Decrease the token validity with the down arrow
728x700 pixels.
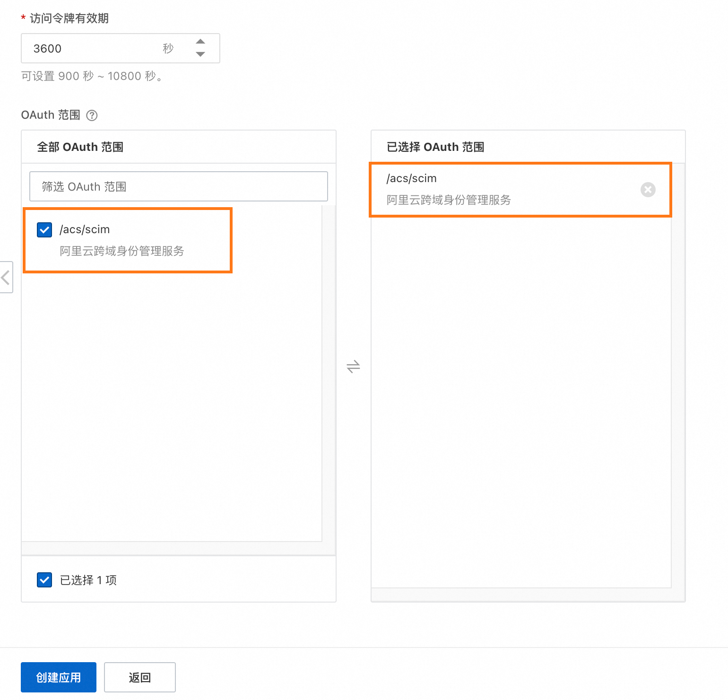pyautogui.click(x=200, y=54)
